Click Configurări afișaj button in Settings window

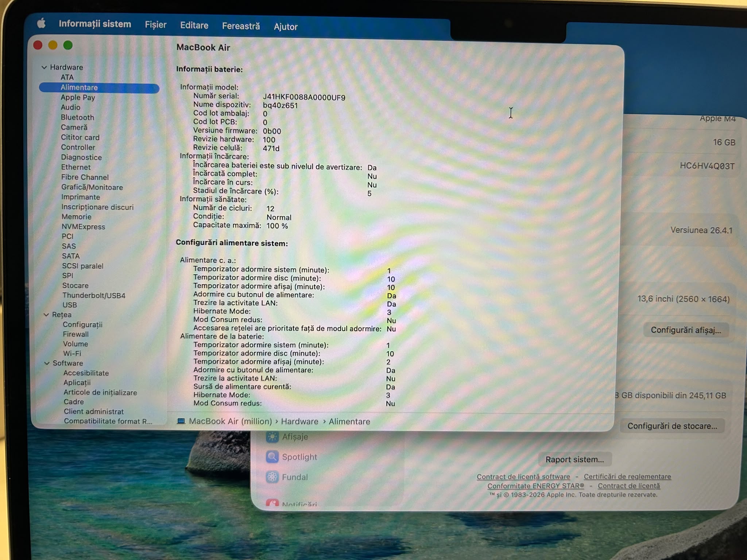(686, 330)
